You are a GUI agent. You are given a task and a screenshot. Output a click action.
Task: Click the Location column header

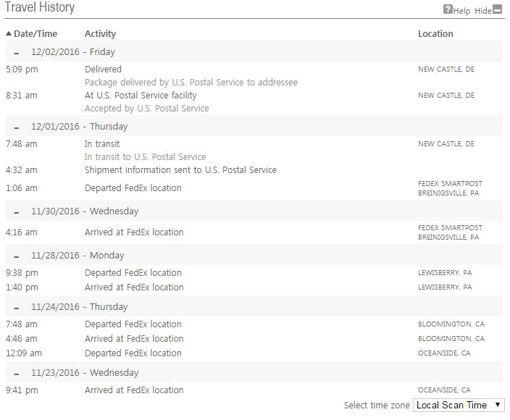[x=435, y=34]
